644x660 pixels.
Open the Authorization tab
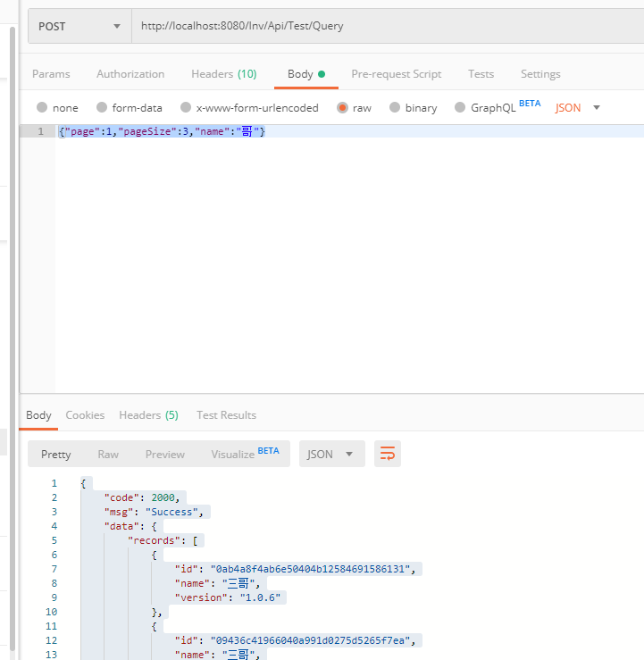pos(130,74)
